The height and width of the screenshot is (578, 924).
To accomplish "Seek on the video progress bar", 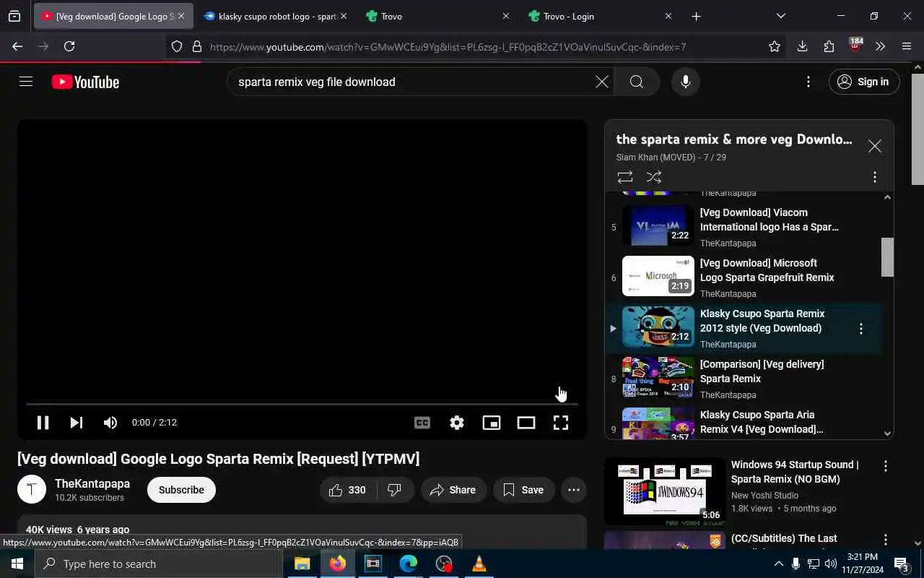I will point(302,404).
